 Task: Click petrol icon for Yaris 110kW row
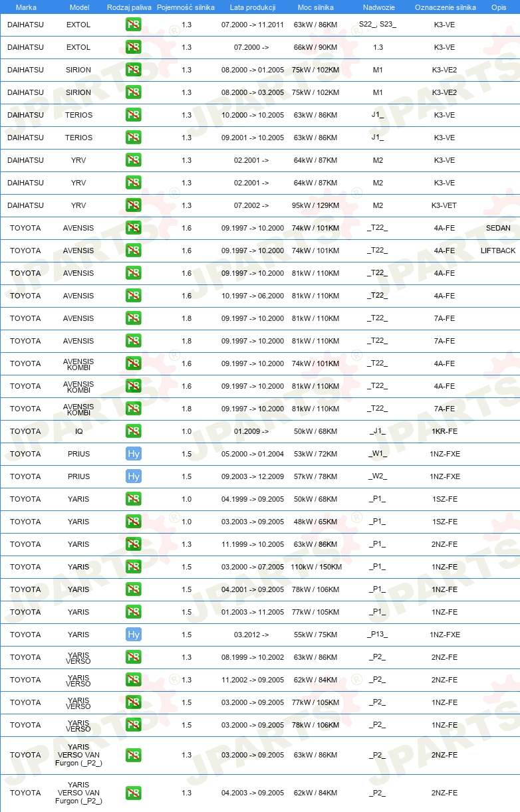(x=133, y=567)
